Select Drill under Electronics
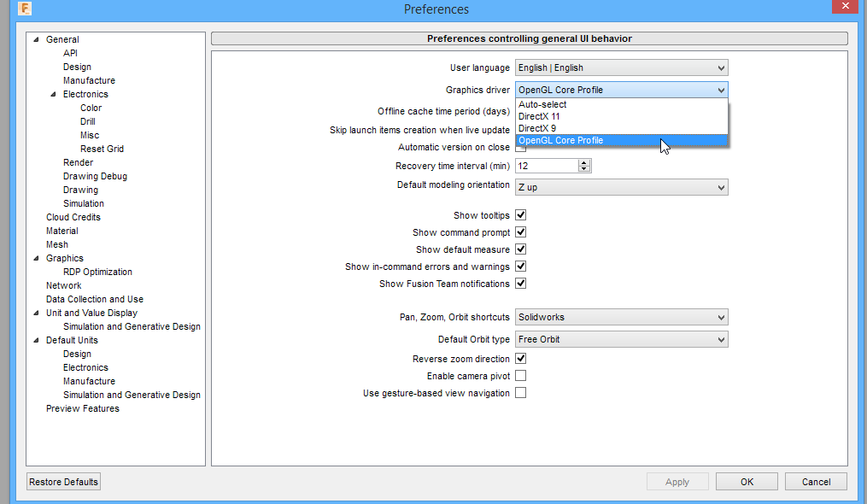This screenshot has height=504, width=867. tap(87, 121)
